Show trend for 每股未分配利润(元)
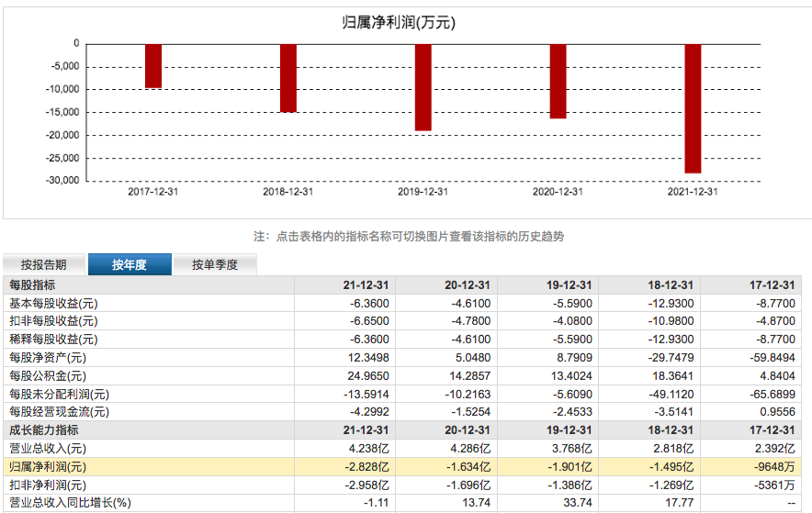The image size is (812, 513). [x=59, y=394]
